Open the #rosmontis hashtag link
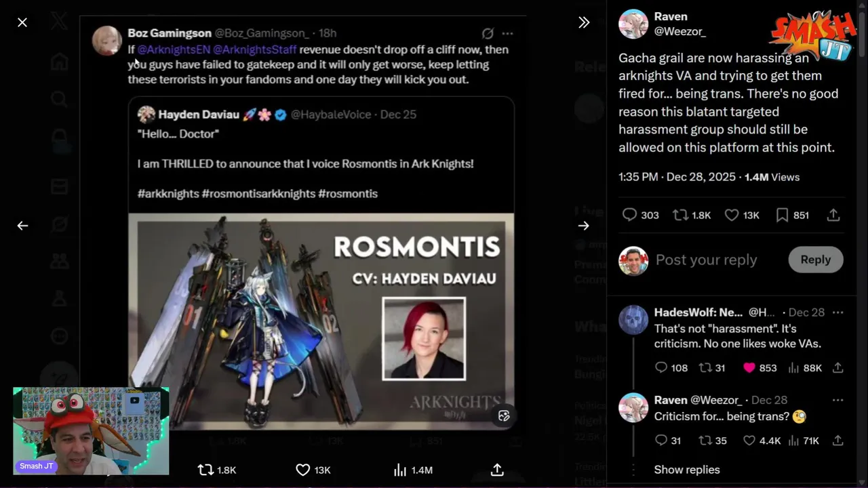The width and height of the screenshot is (868, 488). click(x=348, y=193)
